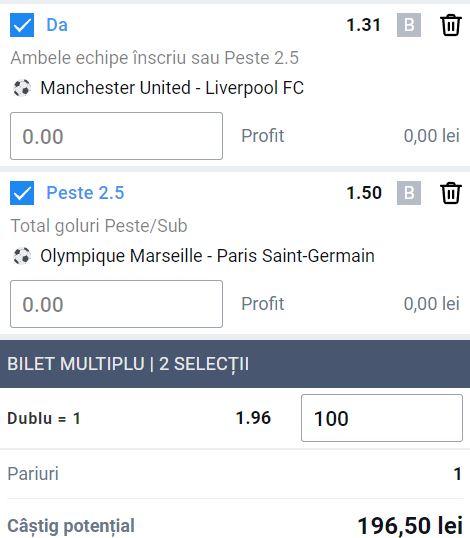Delete the Manchester United - Liverpool FC selection
Screen dimensions: 470x538
point(450,25)
